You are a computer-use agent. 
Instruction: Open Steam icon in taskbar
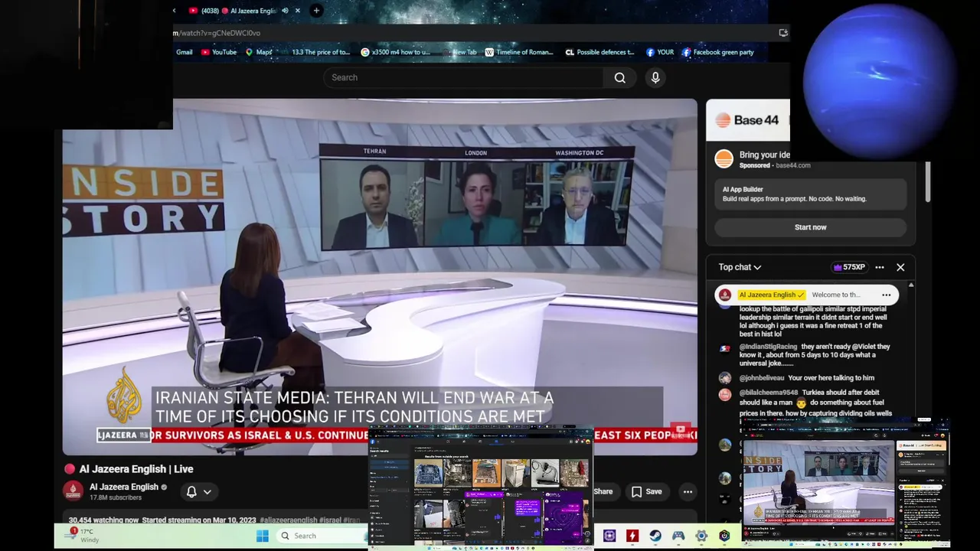pyautogui.click(x=655, y=536)
